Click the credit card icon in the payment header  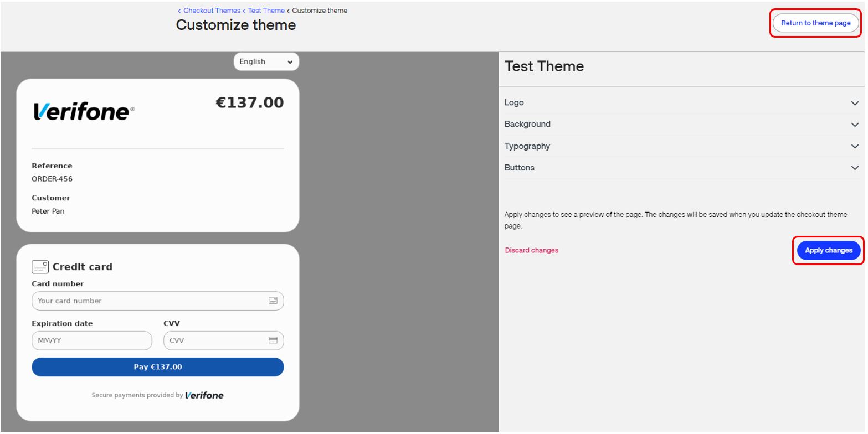click(x=39, y=267)
